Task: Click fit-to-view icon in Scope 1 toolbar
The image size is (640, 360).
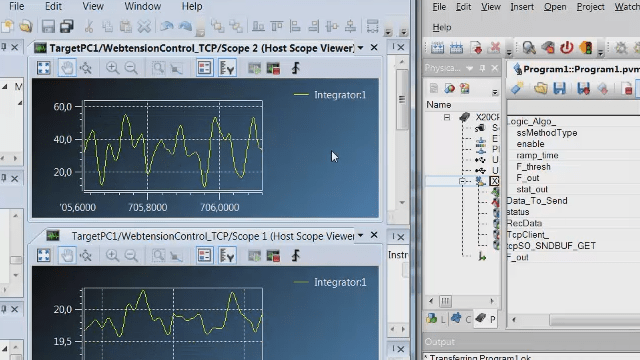Action: [x=44, y=256]
